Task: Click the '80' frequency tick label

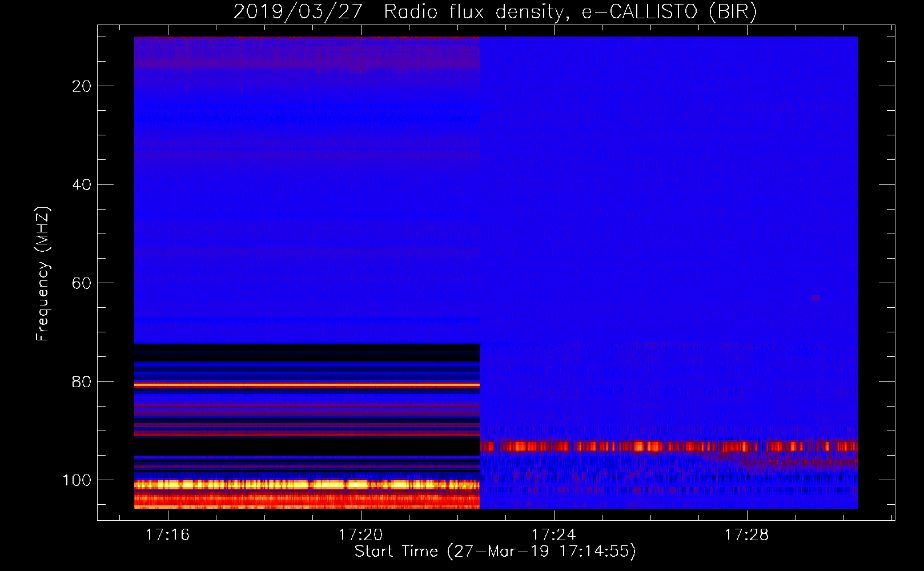Action: pyautogui.click(x=82, y=382)
